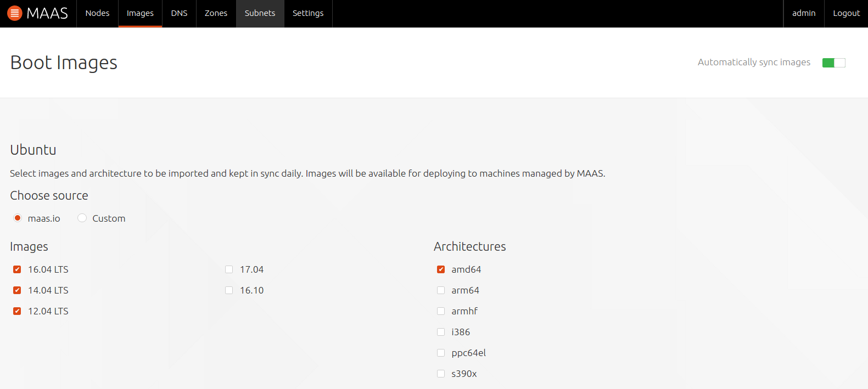Check the armhf architecture checkbox
The width and height of the screenshot is (868, 389).
click(x=441, y=311)
